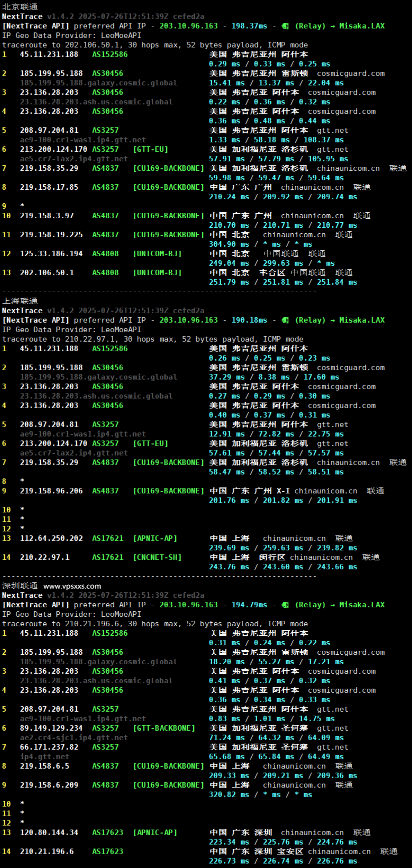
Task: Click the 'traceroute to 210.21.196.6' line
Action: click(x=155, y=624)
